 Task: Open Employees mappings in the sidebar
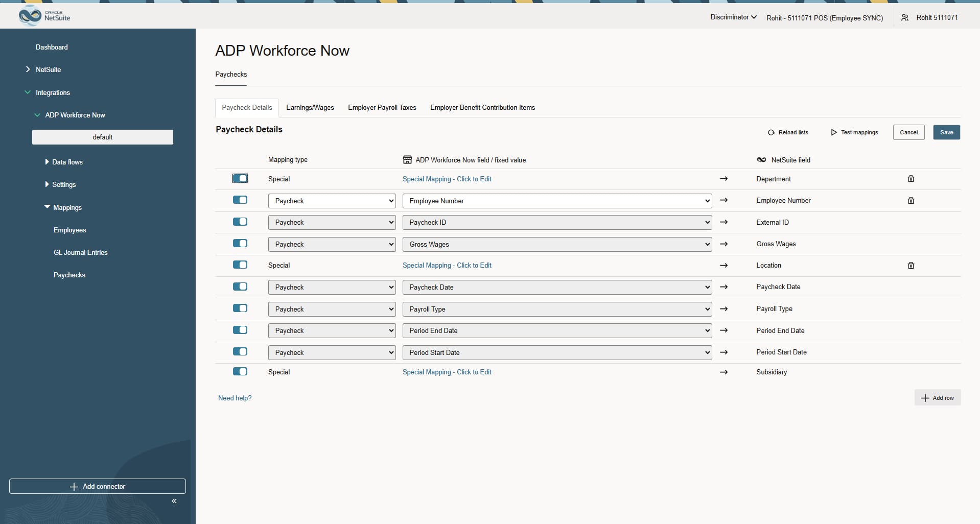(x=70, y=230)
